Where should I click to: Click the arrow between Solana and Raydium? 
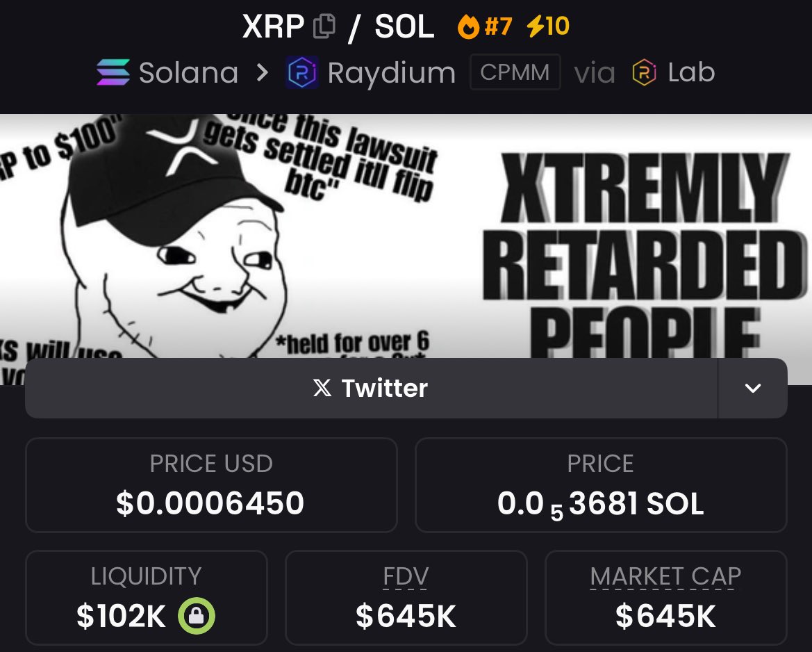[263, 72]
